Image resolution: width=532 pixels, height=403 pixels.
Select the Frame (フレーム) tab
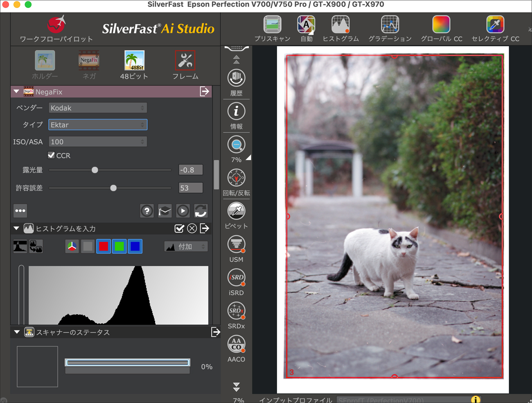tap(185, 61)
